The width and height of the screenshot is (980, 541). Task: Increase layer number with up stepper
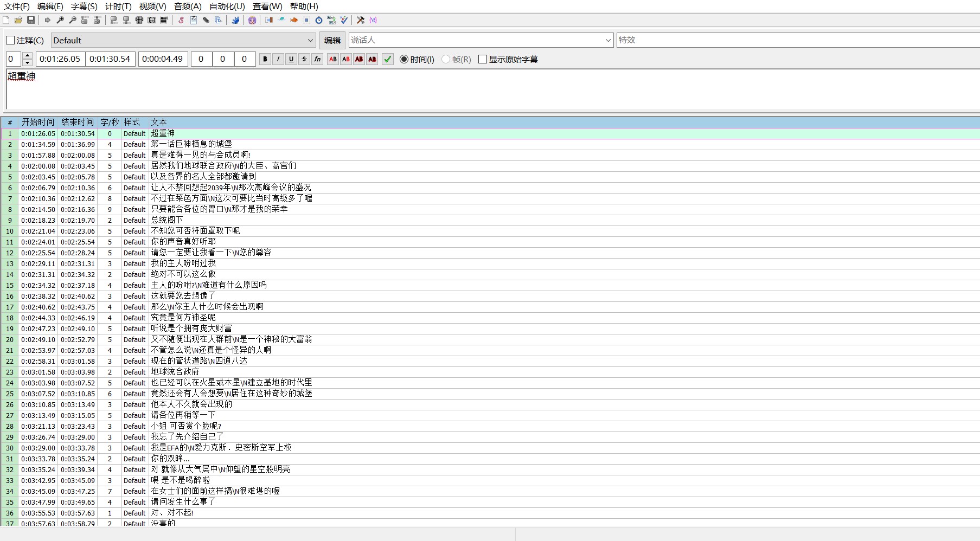click(x=28, y=55)
